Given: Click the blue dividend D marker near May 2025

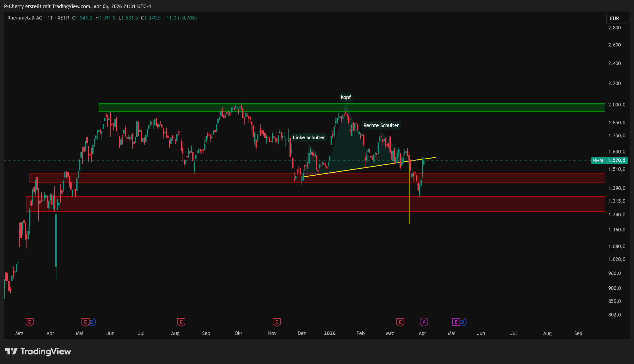Looking at the screenshot, I should (92, 322).
